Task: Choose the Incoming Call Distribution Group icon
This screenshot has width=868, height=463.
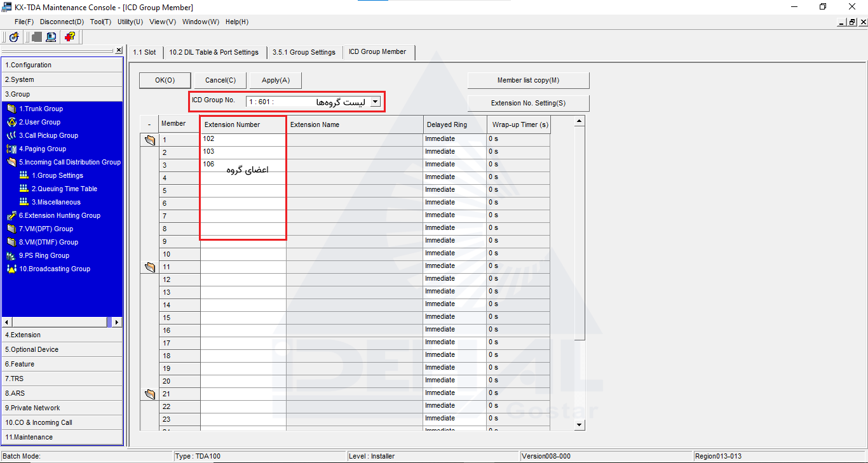Action: pos(11,162)
